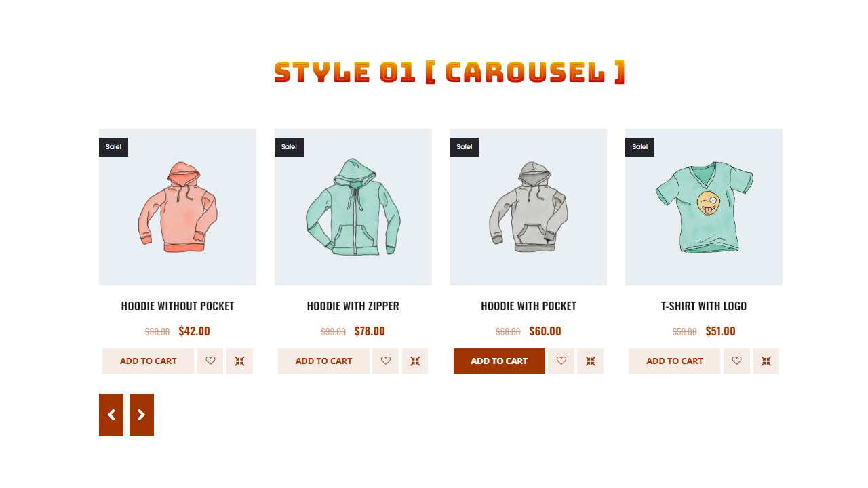Click compare icon for T-Shirt With Logo
The width and height of the screenshot is (868, 488).
(766, 361)
